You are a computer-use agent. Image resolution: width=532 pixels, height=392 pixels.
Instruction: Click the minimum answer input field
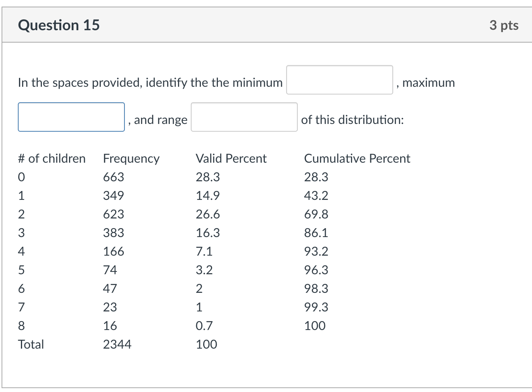tap(339, 80)
